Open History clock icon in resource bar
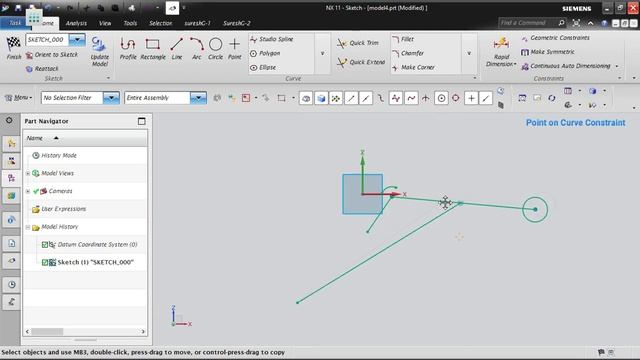This screenshot has width=640, height=360. pos(11,284)
